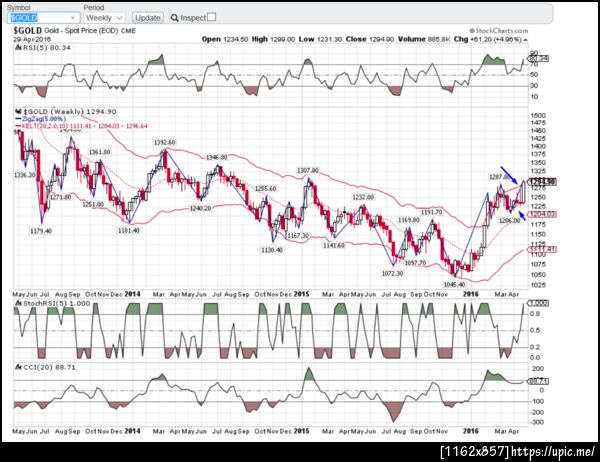Viewport: 600px width, 462px height.
Task: Click the StochRSI 1.000 value tag on right axis
Action: (x=538, y=303)
